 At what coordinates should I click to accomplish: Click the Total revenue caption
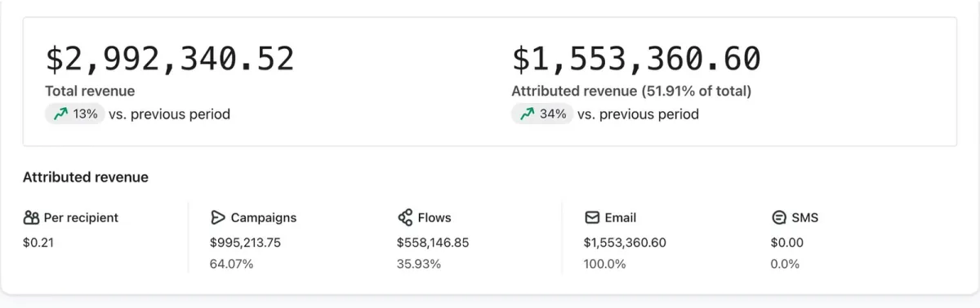(x=90, y=92)
